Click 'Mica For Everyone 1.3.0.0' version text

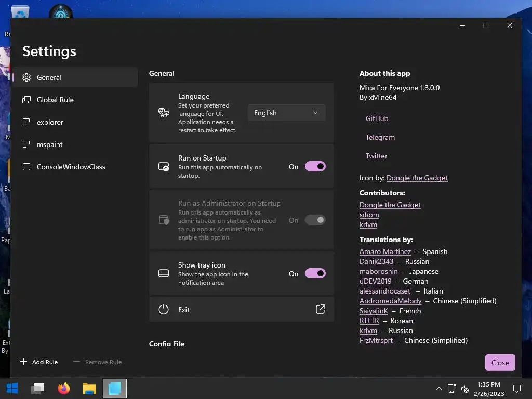(400, 88)
